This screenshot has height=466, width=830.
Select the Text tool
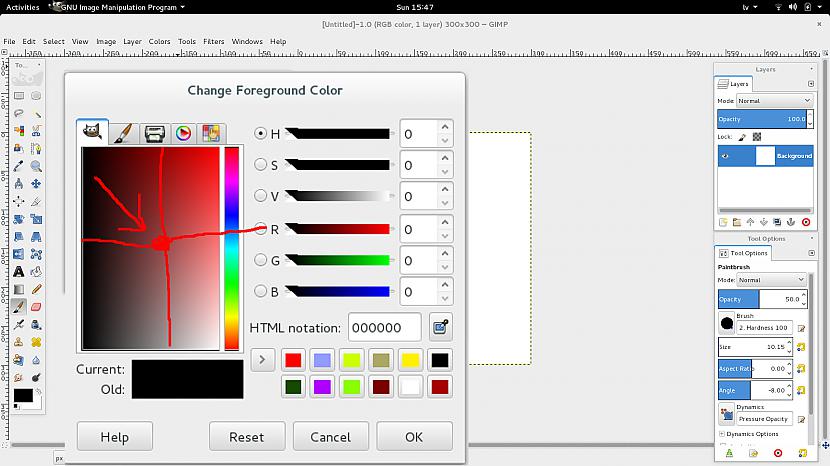pyautogui.click(x=19, y=272)
